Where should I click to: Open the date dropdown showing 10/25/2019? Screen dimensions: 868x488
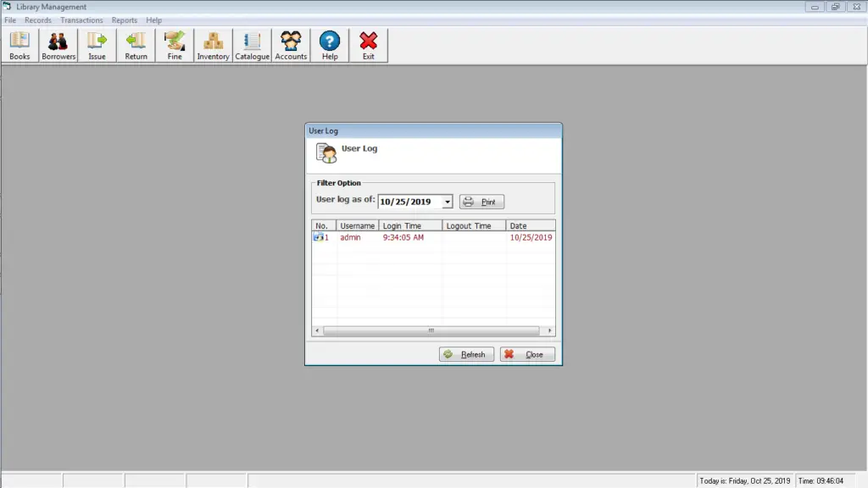pyautogui.click(x=447, y=202)
